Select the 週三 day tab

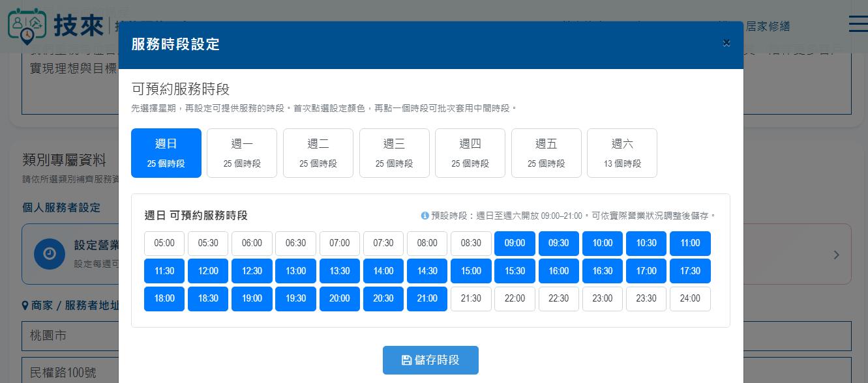coord(395,153)
